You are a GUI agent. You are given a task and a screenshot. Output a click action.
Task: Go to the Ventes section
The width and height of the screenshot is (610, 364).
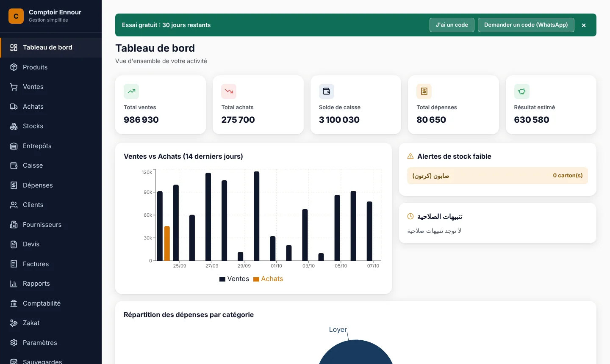pyautogui.click(x=51, y=87)
